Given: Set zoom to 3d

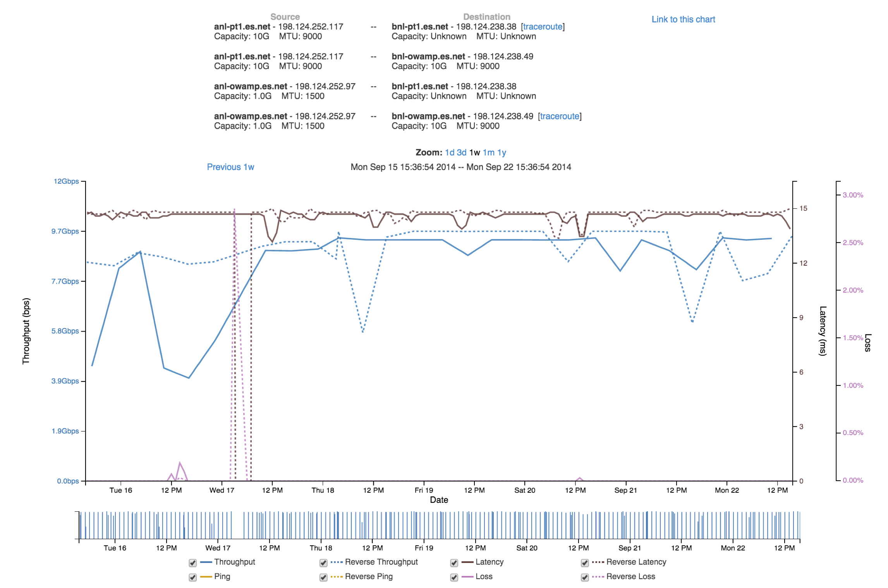Looking at the screenshot, I should pyautogui.click(x=462, y=152).
